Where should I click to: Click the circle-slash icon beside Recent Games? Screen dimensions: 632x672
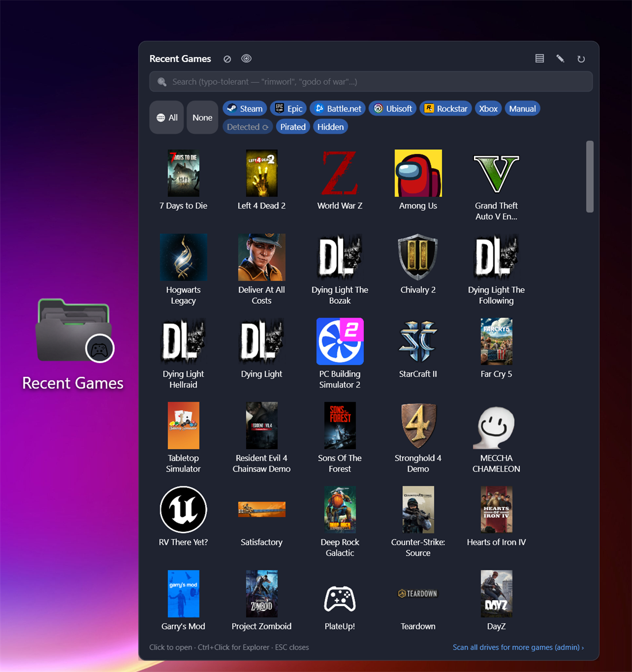(228, 59)
